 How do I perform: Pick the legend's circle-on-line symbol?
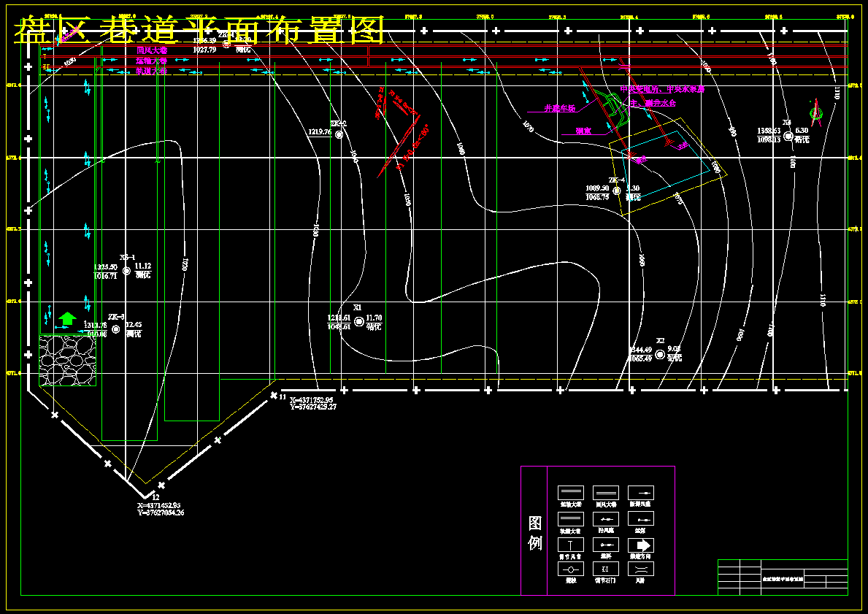(570, 569)
